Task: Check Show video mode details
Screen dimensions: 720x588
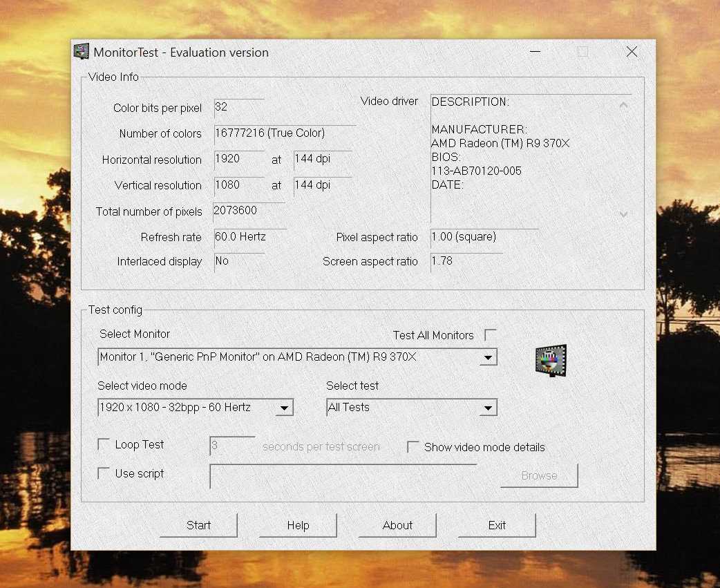Action: click(x=413, y=447)
